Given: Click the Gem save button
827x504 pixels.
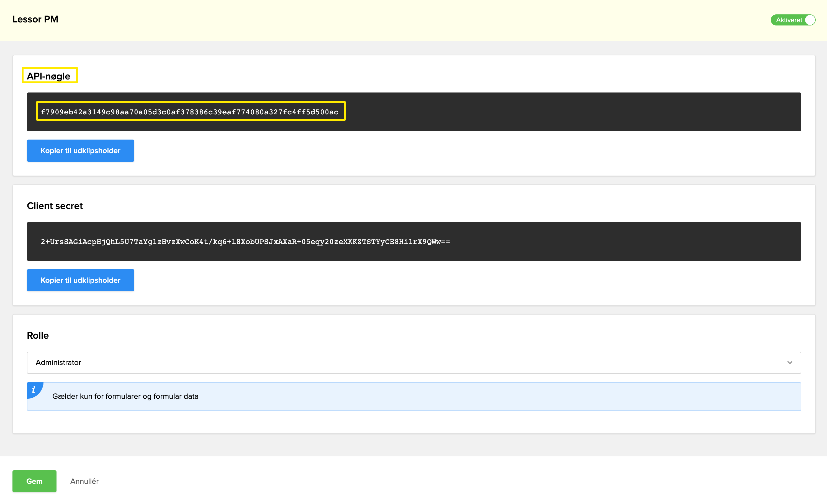Looking at the screenshot, I should [x=34, y=481].
